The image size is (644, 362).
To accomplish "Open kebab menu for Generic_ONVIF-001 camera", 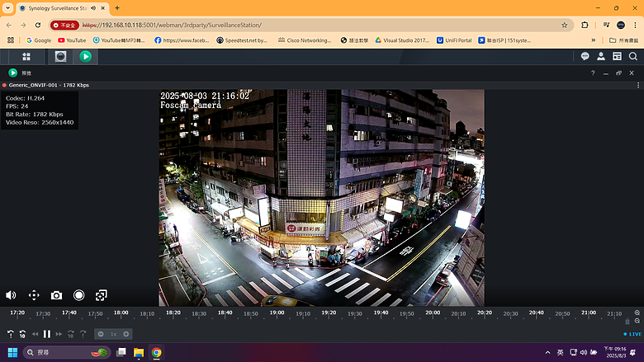I will pyautogui.click(x=638, y=85).
